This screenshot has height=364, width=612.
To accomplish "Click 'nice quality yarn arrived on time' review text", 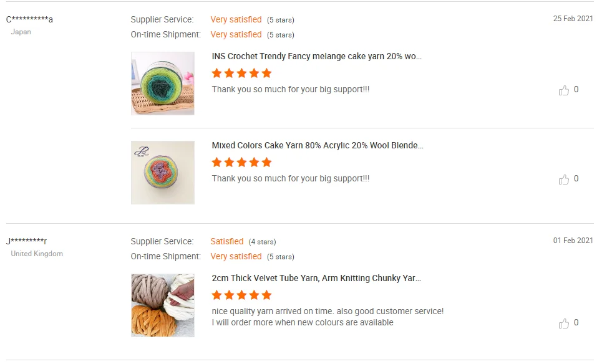I will click(328, 311).
